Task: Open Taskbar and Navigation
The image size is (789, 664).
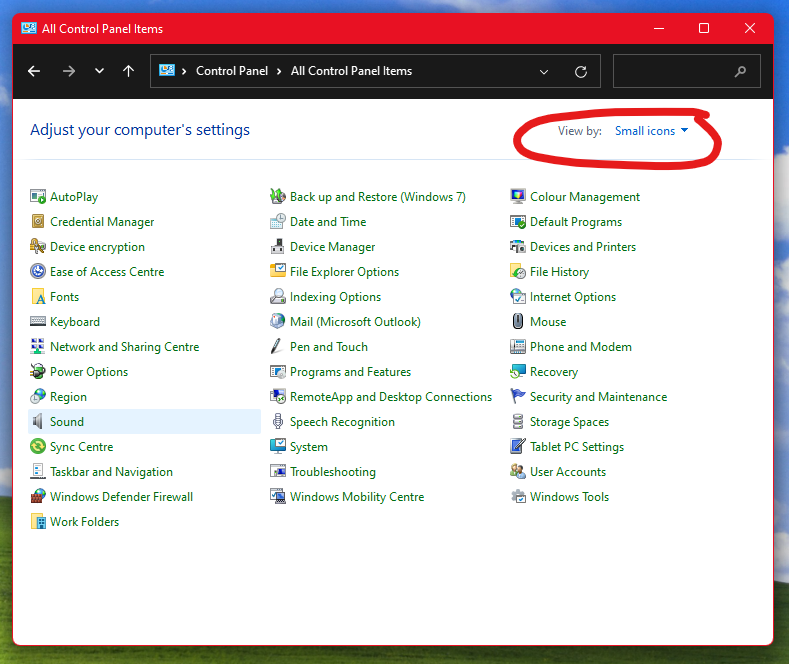Action: [111, 472]
